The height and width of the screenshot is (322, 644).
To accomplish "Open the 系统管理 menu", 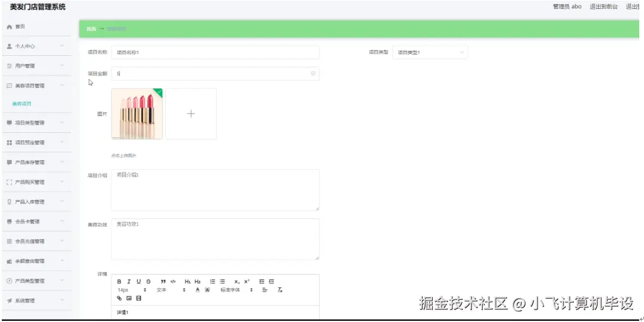I will (x=36, y=301).
